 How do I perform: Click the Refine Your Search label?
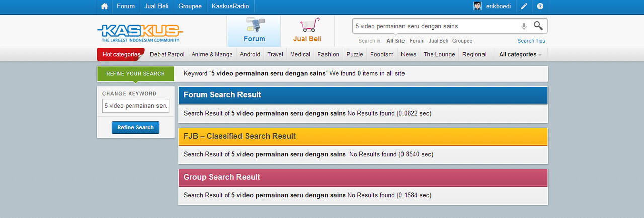pos(135,74)
